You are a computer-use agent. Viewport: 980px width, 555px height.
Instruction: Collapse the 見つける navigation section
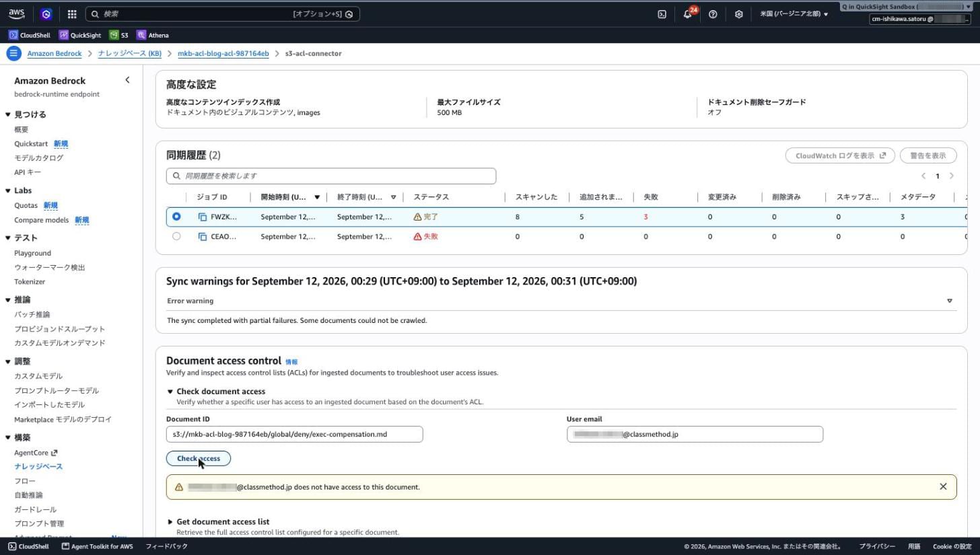click(8, 115)
